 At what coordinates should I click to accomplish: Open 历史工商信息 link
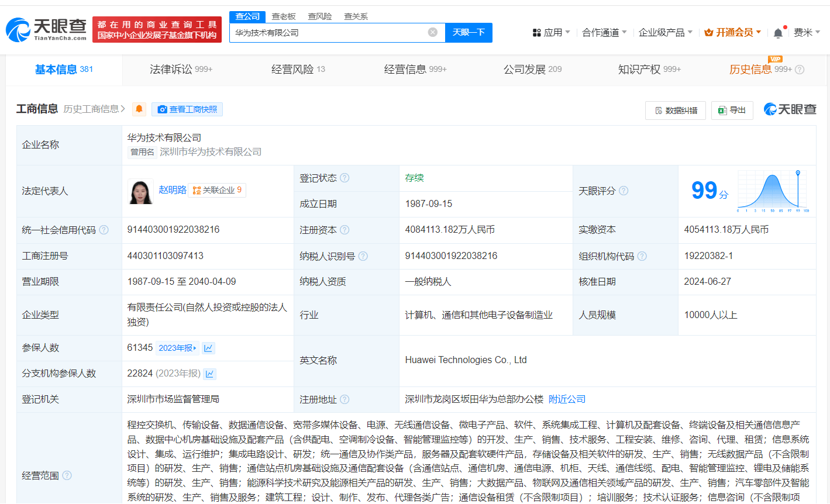[x=94, y=109]
